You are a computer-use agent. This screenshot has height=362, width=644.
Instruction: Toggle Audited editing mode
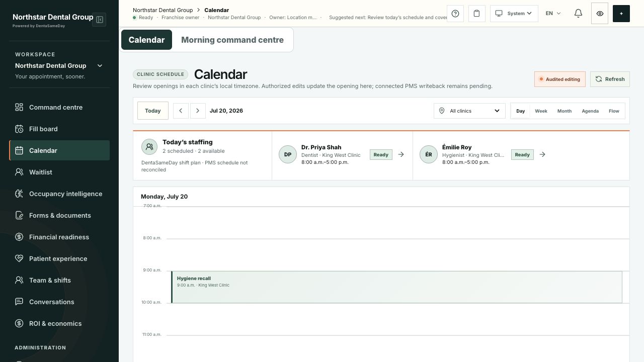click(x=560, y=79)
